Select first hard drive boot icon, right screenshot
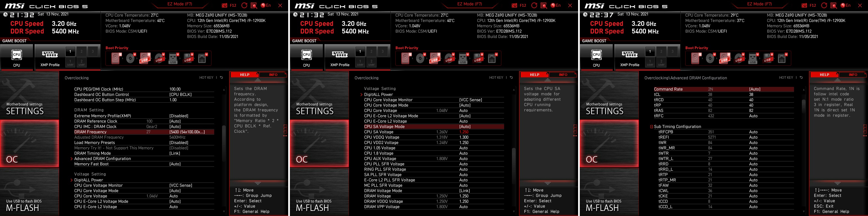 coord(696,58)
